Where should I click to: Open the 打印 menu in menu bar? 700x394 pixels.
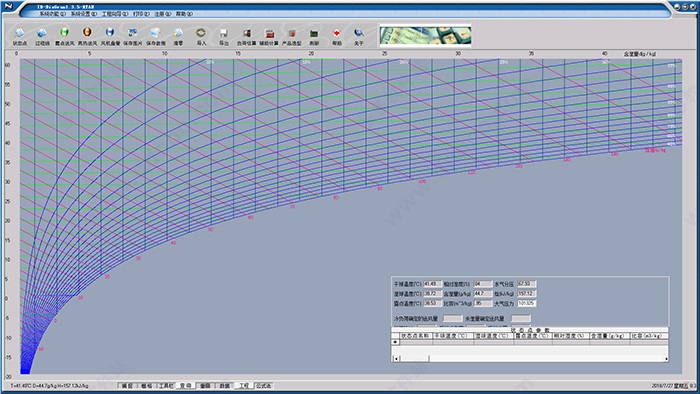click(x=141, y=14)
